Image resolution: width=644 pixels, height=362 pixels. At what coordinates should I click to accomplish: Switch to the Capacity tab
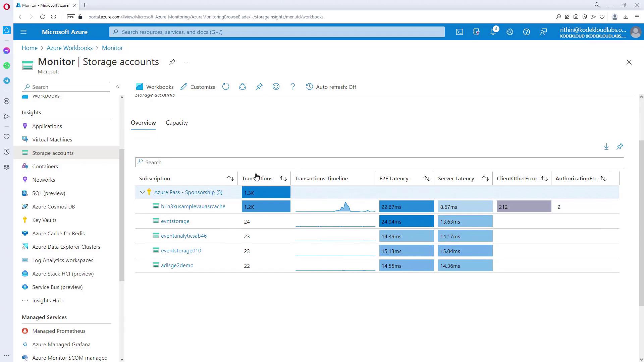(x=177, y=123)
